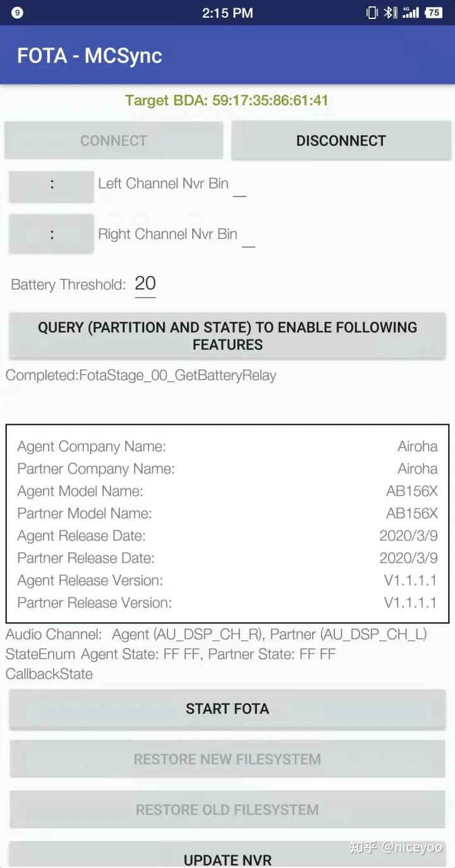Tap the 4G signal strength icon

[x=411, y=13]
